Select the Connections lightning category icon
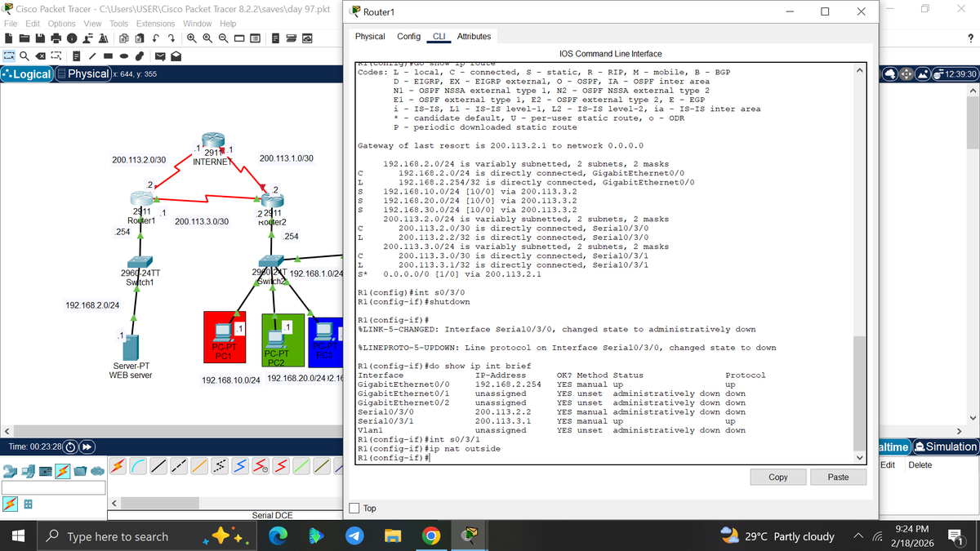 (62, 470)
